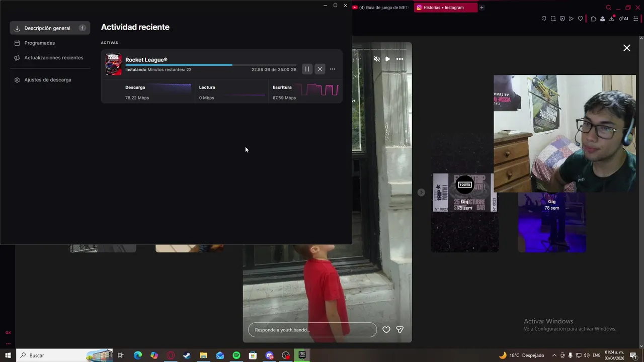Click the Minutos restantes: 22 status text
Image resolution: width=644 pixels, height=362 pixels.
pyautogui.click(x=170, y=70)
